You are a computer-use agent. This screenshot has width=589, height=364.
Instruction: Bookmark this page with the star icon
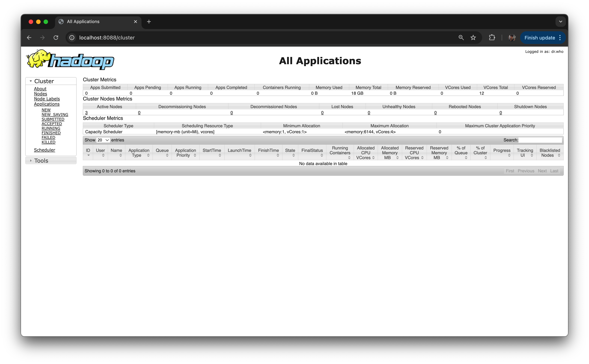pyautogui.click(x=473, y=38)
